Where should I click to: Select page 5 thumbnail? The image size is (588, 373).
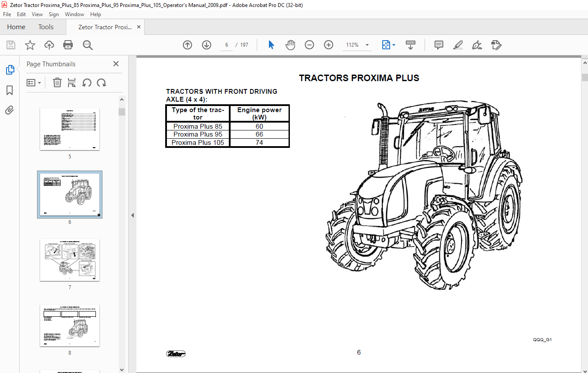coord(70,129)
